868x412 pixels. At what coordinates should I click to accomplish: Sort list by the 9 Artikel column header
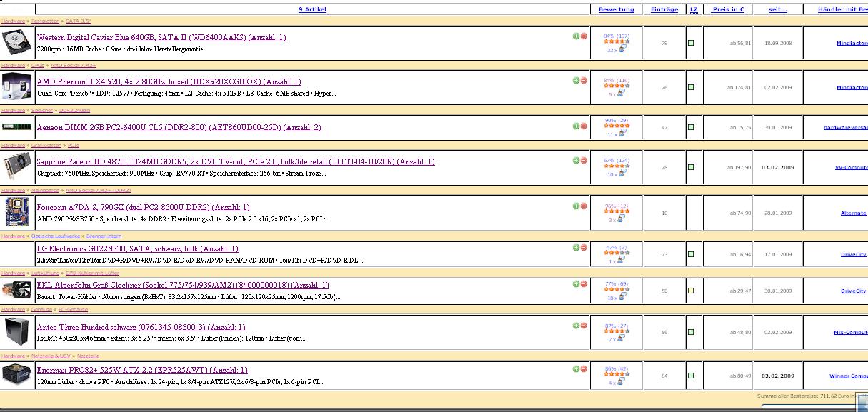tap(312, 9)
